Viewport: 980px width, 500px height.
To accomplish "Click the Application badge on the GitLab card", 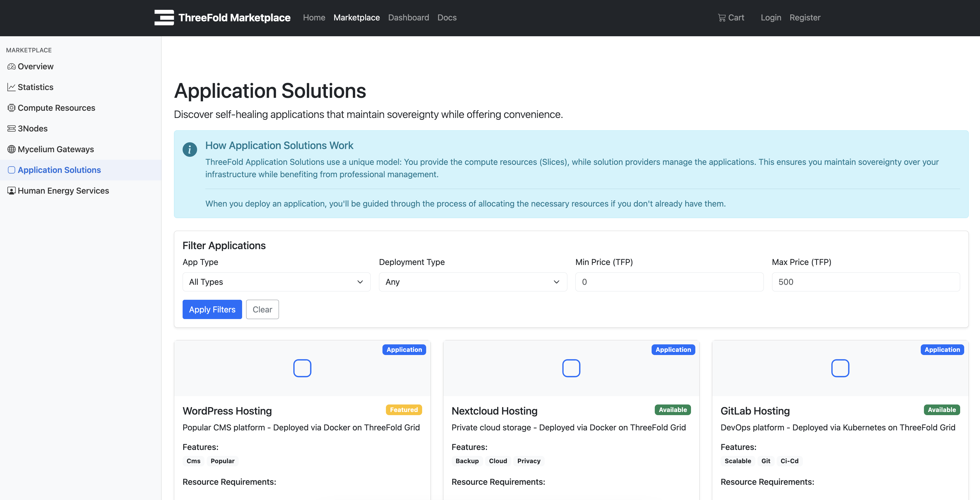I will [942, 350].
